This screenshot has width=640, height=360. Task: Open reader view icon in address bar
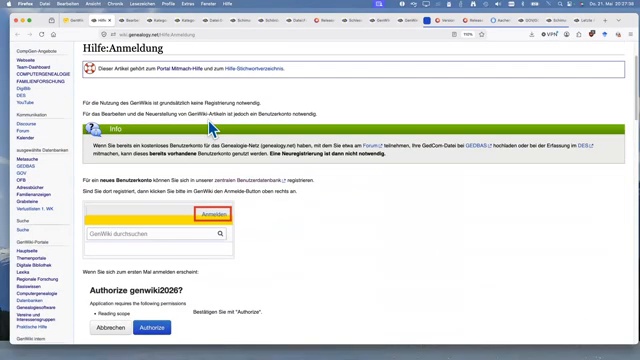pyautogui.click(x=454, y=35)
